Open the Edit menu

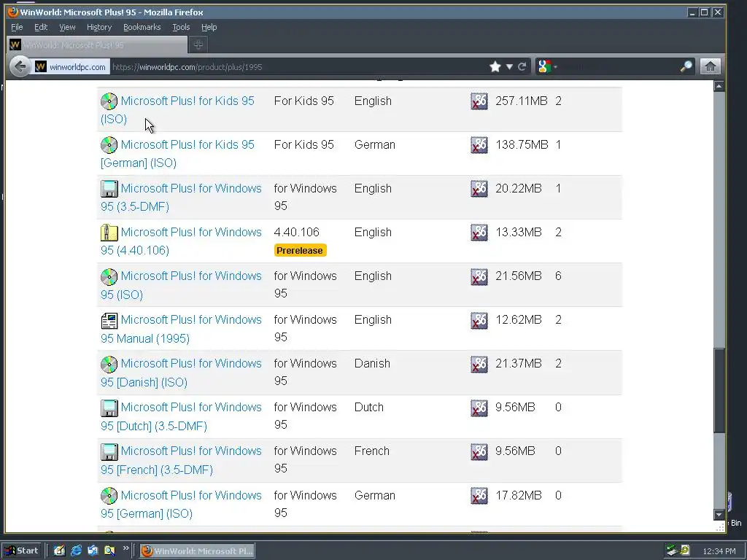tap(41, 27)
